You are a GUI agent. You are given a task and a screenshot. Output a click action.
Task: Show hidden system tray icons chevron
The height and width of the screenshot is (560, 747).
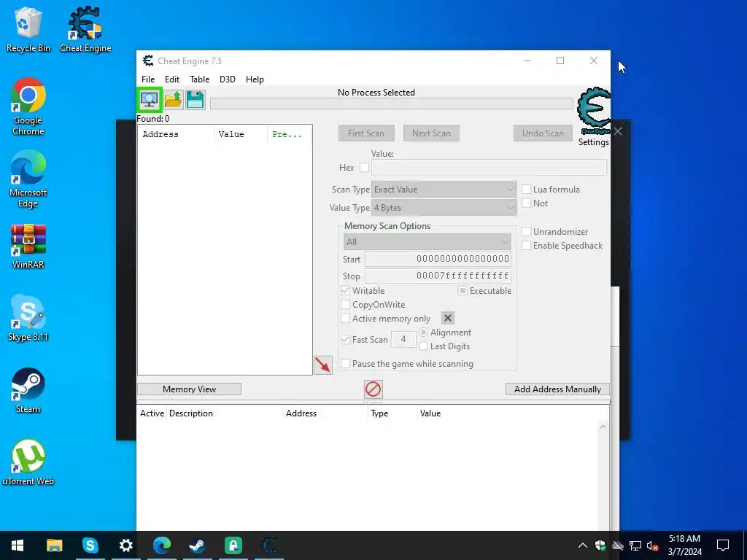pos(583,545)
